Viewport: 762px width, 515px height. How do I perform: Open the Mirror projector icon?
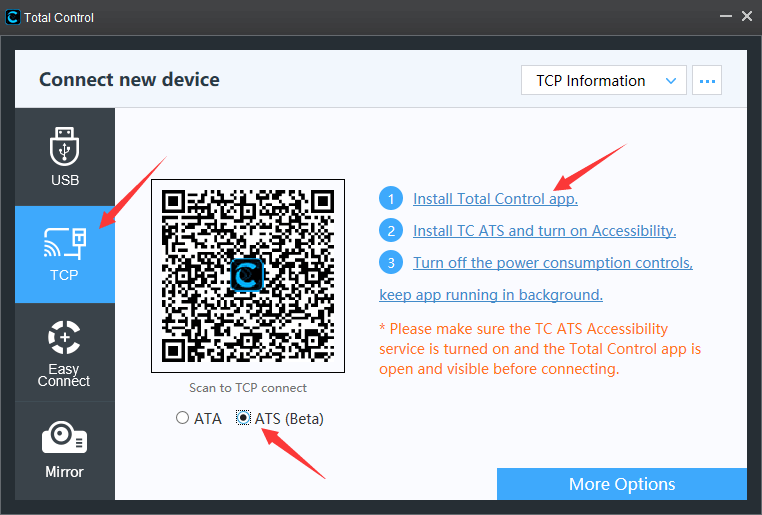[x=64, y=437]
